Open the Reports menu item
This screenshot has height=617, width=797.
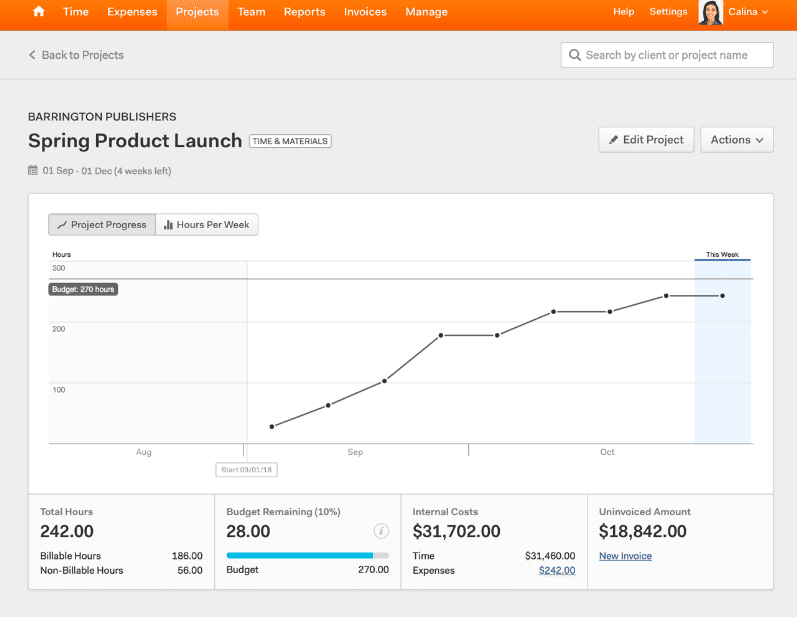pyautogui.click(x=304, y=12)
